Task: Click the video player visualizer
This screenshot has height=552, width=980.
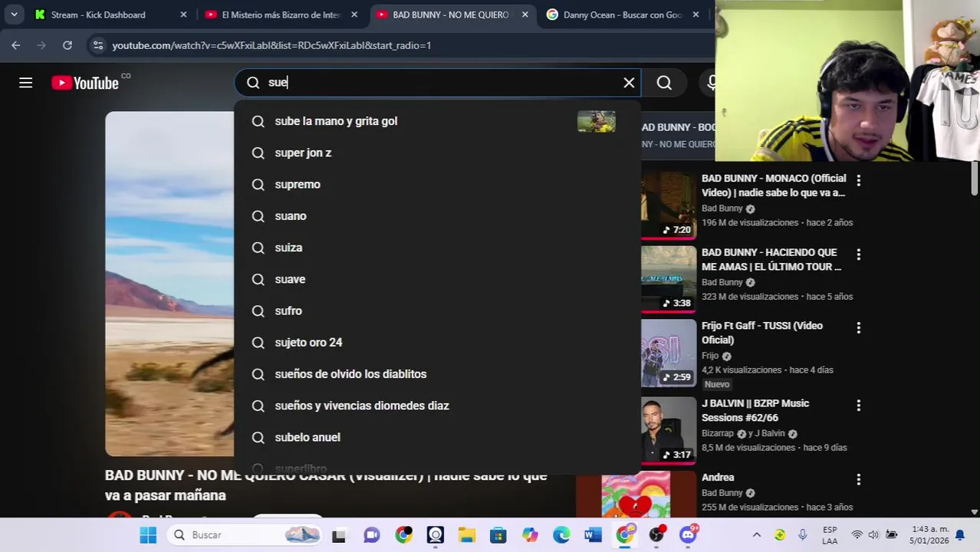Action: tap(169, 284)
